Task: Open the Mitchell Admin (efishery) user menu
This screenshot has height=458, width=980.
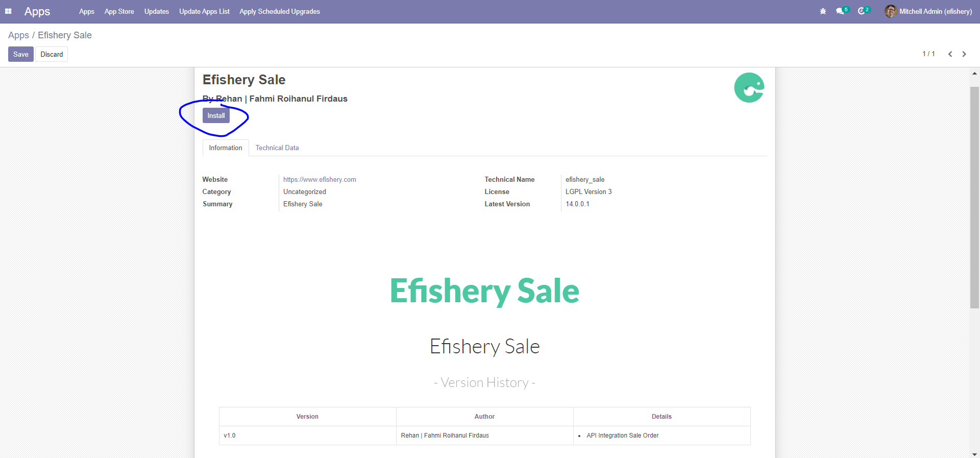Action: [x=935, y=11]
